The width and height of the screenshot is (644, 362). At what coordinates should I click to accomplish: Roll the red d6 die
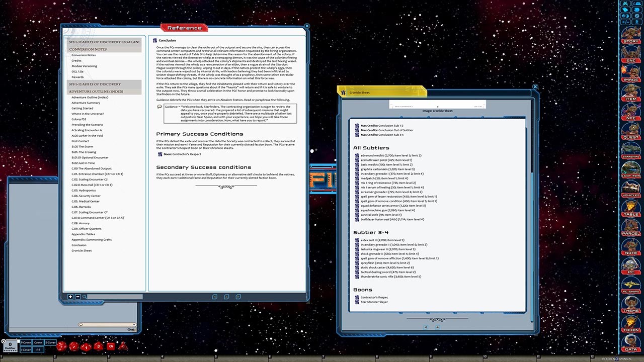[x=111, y=346]
